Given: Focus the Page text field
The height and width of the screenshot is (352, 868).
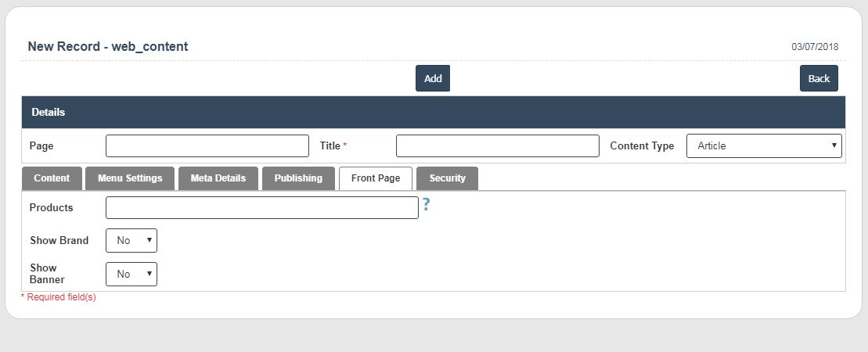Looking at the screenshot, I should 207,146.
